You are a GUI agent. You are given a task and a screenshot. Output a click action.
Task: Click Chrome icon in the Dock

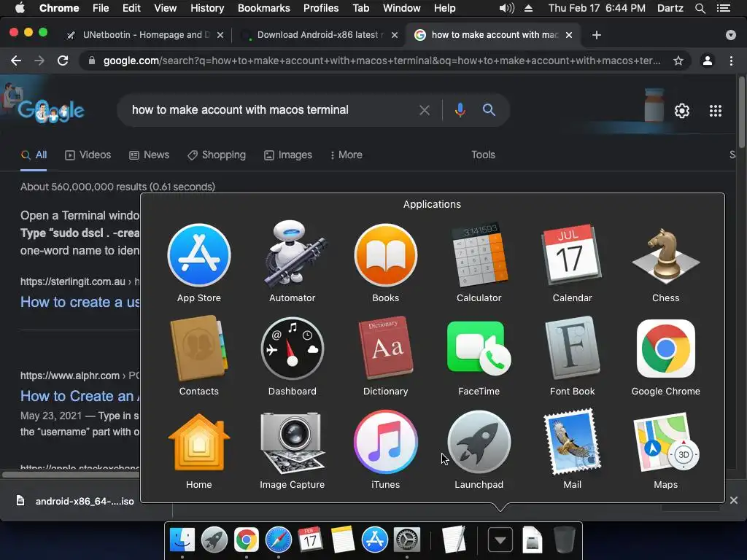[246, 540]
